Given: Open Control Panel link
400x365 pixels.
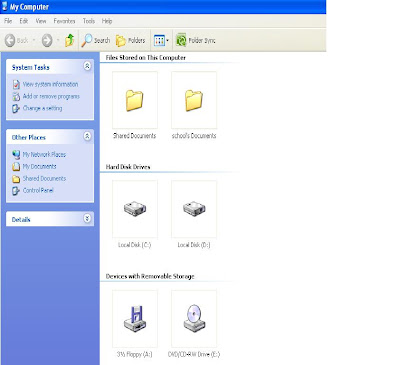Looking at the screenshot, I should coord(38,190).
